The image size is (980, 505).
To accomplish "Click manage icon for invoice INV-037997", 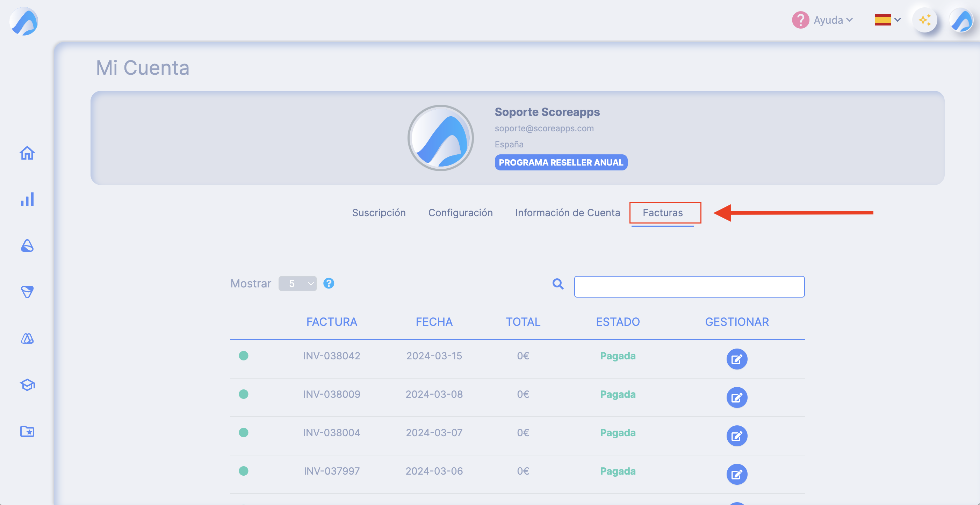I will click(737, 474).
